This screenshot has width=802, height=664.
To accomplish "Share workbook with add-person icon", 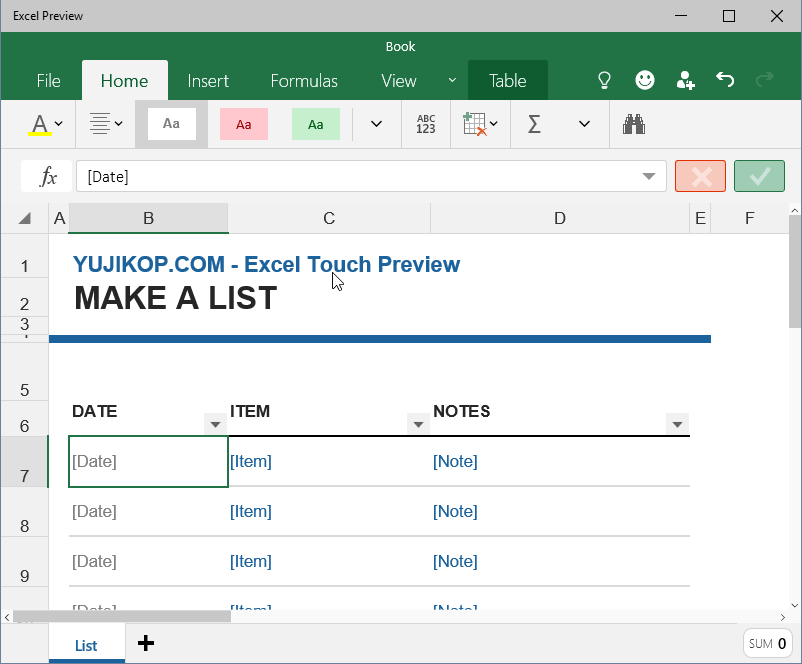I will point(685,80).
